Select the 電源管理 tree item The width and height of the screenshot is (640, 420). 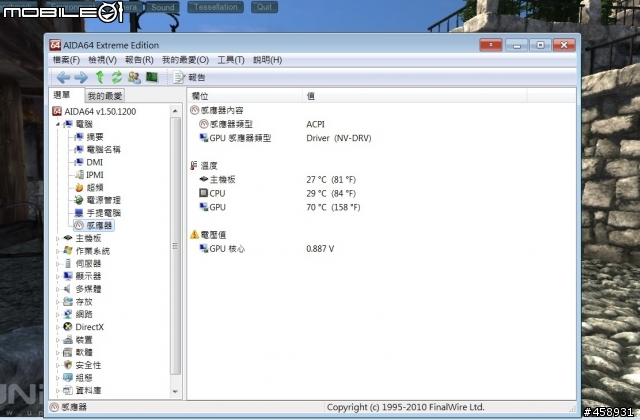[x=98, y=200]
